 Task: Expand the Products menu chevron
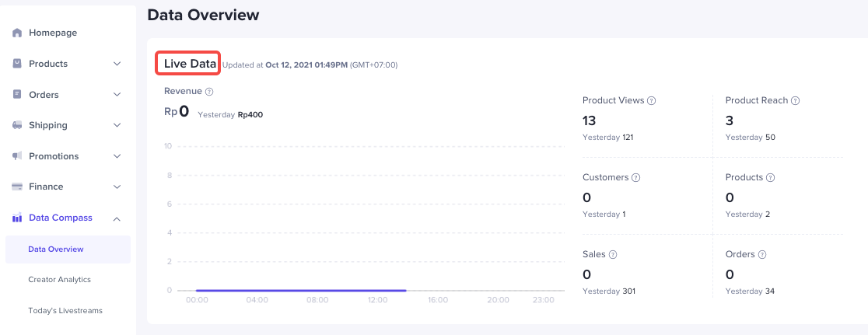(117, 64)
